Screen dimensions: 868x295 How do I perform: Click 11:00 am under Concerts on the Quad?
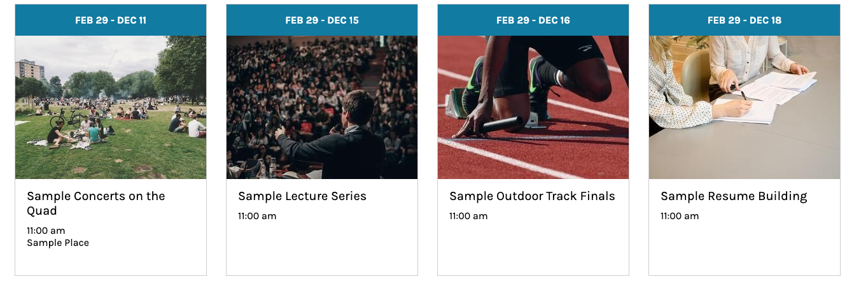point(46,231)
